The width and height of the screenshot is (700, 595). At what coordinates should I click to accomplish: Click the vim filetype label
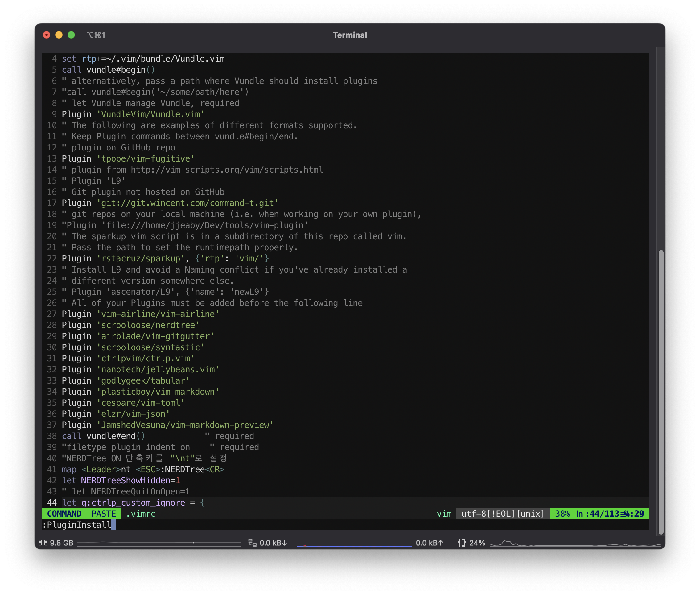coord(444,514)
